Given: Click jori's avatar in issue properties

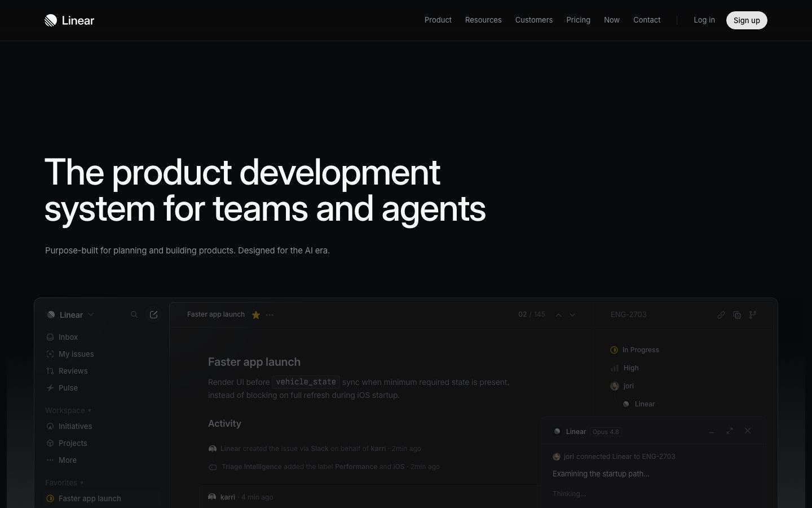Looking at the screenshot, I should click(x=615, y=386).
